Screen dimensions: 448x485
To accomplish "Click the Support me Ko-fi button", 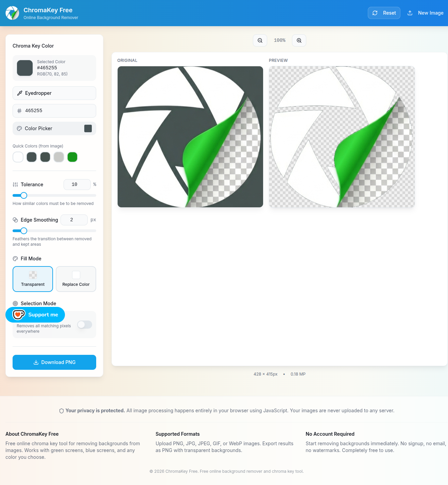I will point(35,315).
